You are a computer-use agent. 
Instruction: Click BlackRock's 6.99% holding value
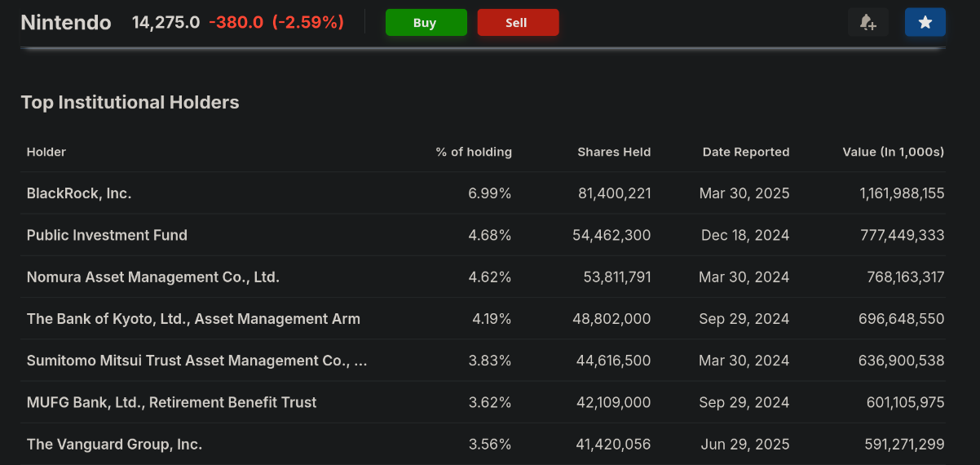click(x=490, y=193)
